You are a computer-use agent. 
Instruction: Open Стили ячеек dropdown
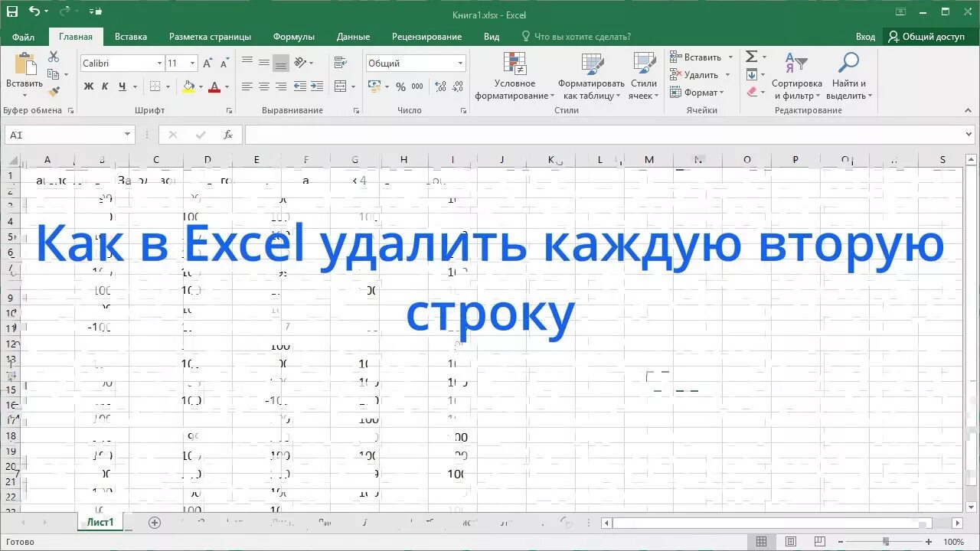[x=643, y=76]
